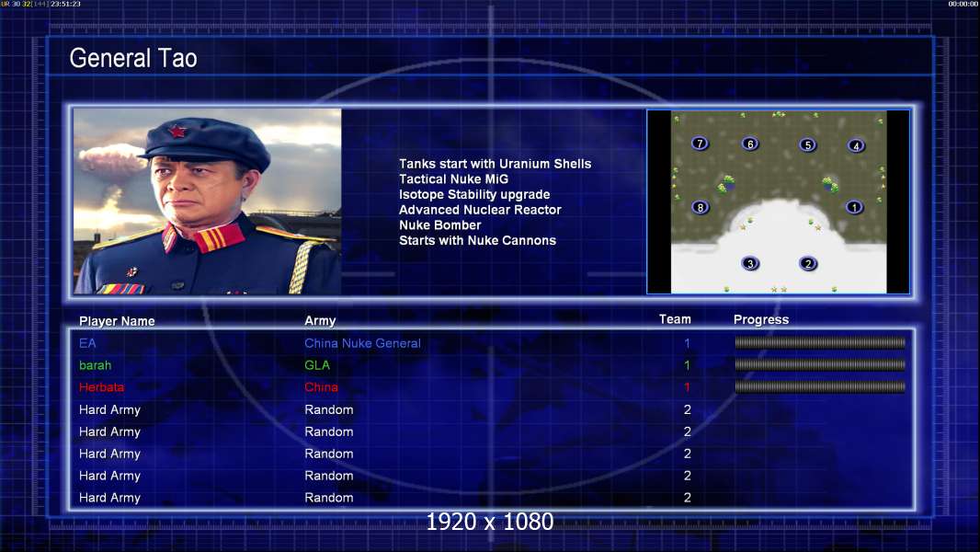Image resolution: width=980 pixels, height=552 pixels.
Task: Click 'China Nuke General' army entry
Action: click(x=362, y=343)
